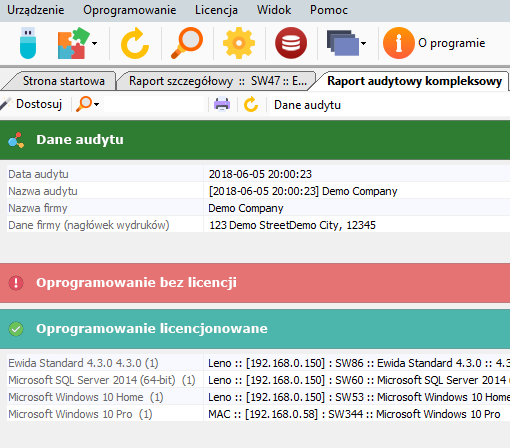Click the Oprogramowanie bez licencji header
This screenshot has height=448, width=510.
[x=255, y=283]
